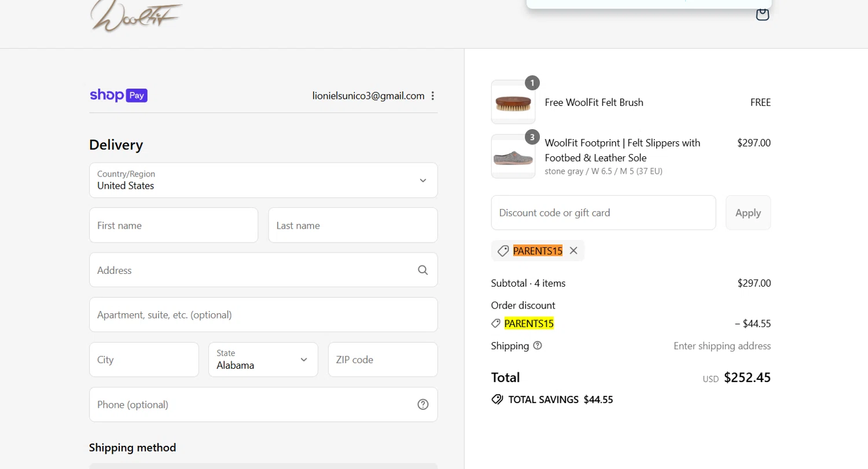Click the Shop Pay logo
Viewport: 868px width, 469px height.
[x=119, y=96]
